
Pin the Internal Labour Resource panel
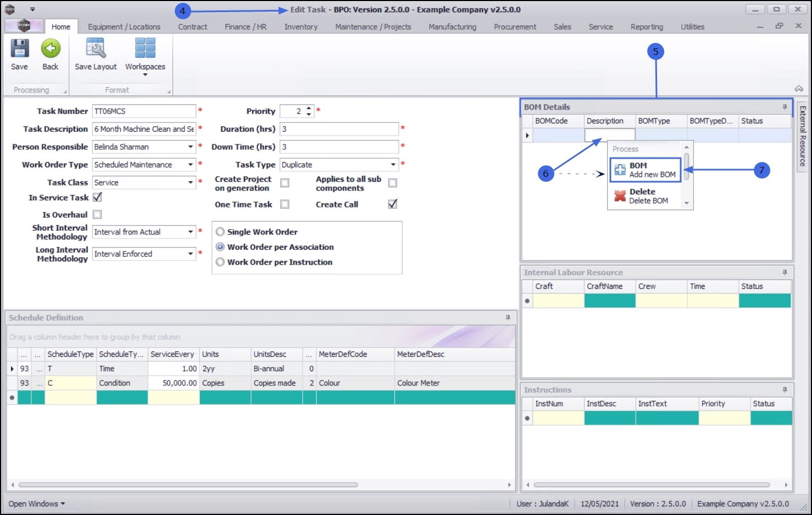[x=785, y=272]
